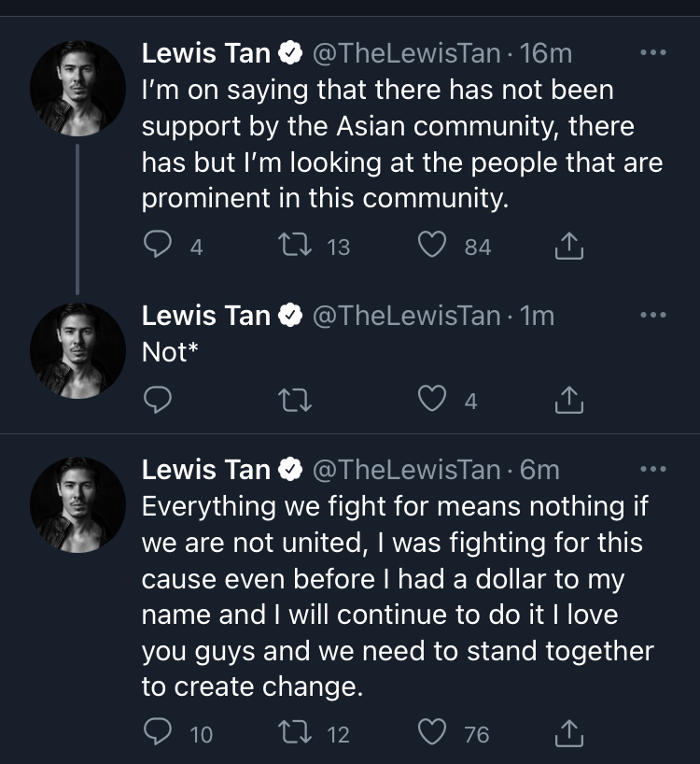Reply to the "Not*" tweet
Viewport: 700px width, 764px height.
[158, 400]
